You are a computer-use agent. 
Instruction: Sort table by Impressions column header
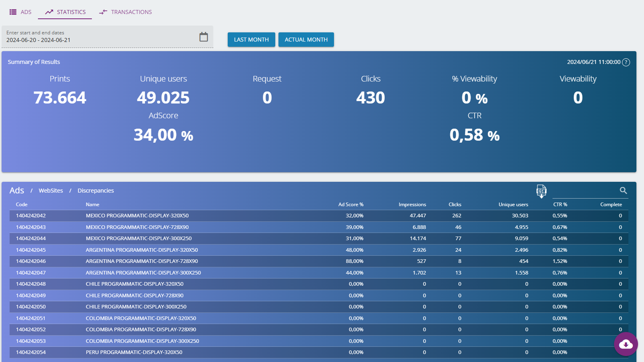[x=412, y=205]
